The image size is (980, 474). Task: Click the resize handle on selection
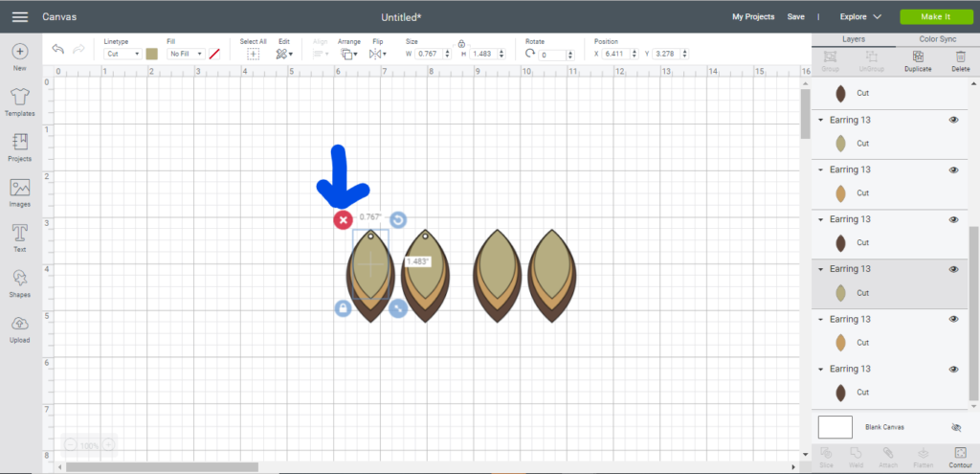(x=398, y=307)
